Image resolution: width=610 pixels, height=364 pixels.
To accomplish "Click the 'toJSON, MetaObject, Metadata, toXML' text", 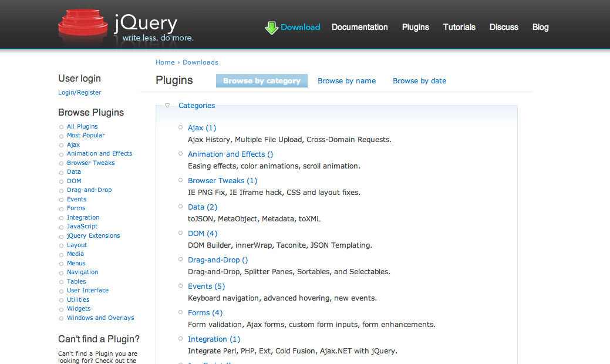I will (254, 219).
